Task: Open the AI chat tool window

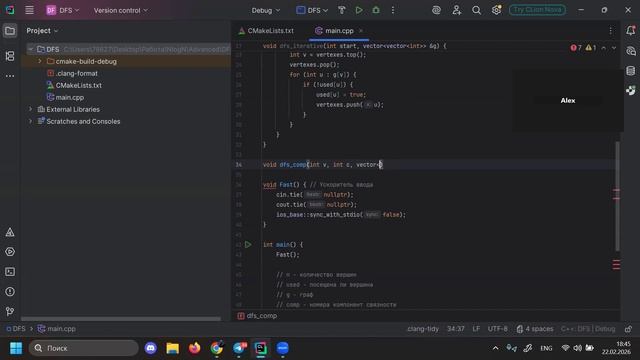Action: tap(630, 51)
